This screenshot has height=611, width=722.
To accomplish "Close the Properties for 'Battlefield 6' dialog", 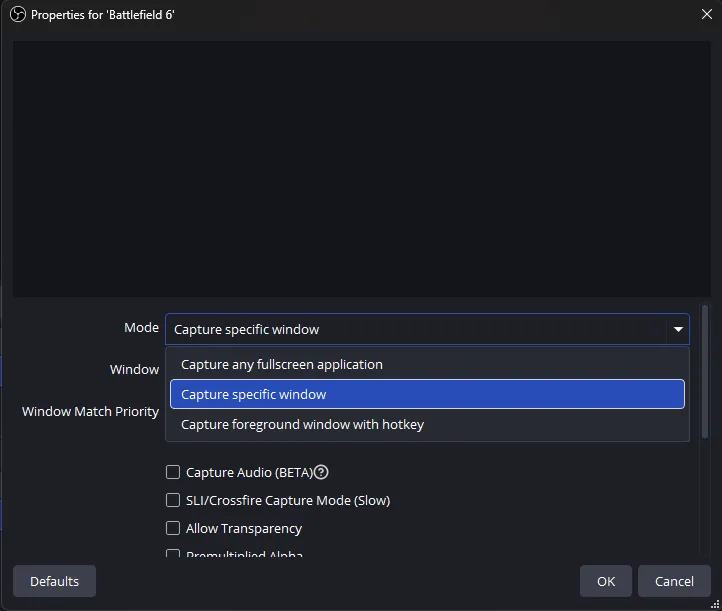I will tap(707, 14).
